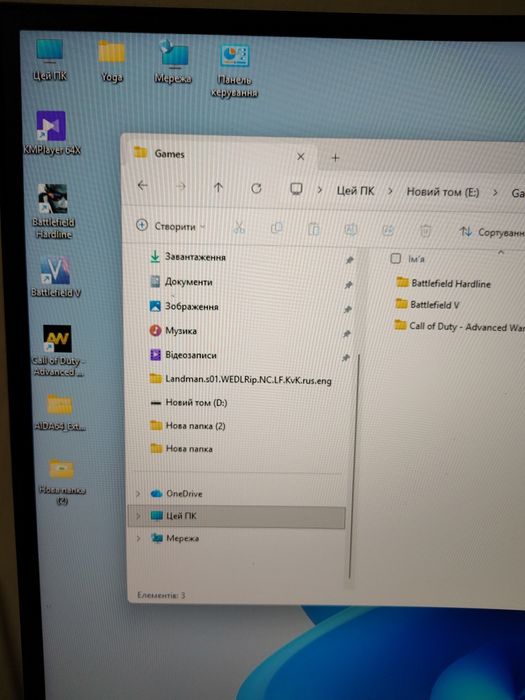Click the Елементів: 3 status text
Screen dimensions: 525x700
(161, 595)
